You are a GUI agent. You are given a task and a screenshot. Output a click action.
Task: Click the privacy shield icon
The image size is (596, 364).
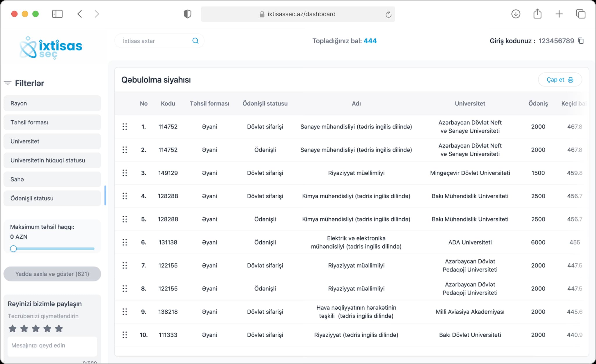(187, 14)
